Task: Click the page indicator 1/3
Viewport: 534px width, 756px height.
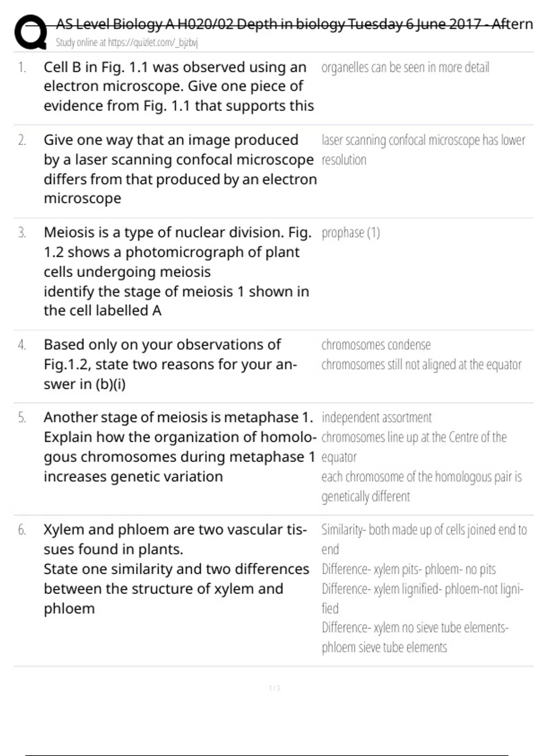Action: tap(275, 688)
